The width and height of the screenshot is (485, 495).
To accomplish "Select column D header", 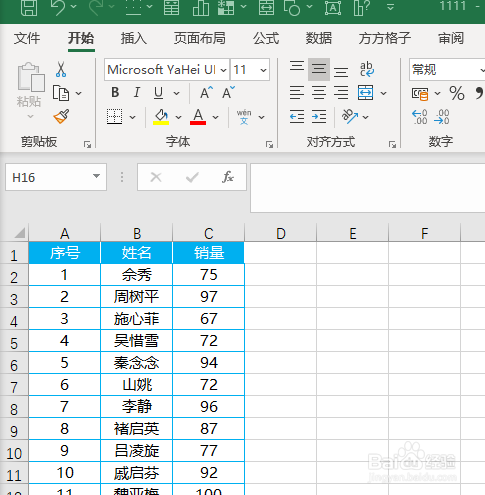I will [x=281, y=233].
